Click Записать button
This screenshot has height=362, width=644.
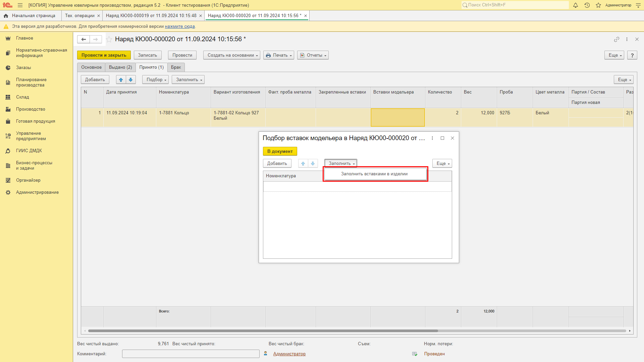click(148, 55)
